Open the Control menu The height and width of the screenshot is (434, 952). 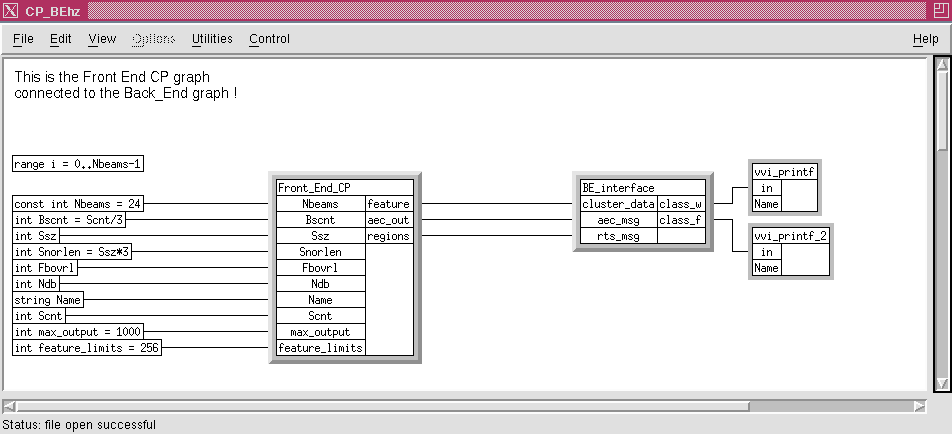(x=270, y=39)
